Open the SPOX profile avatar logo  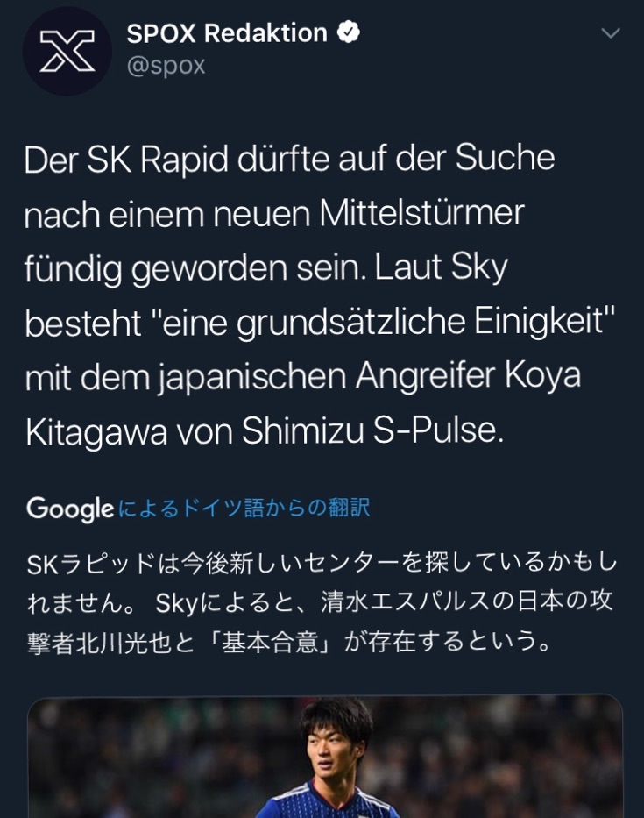(x=67, y=51)
